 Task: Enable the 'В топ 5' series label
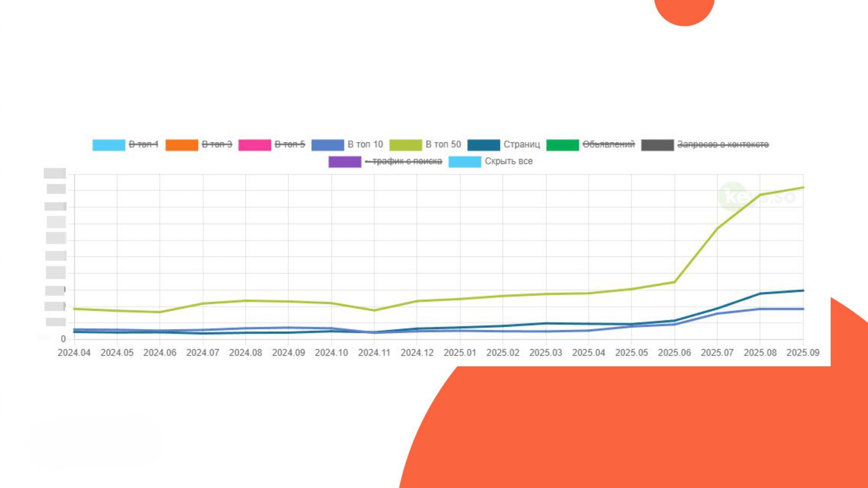coord(290,145)
